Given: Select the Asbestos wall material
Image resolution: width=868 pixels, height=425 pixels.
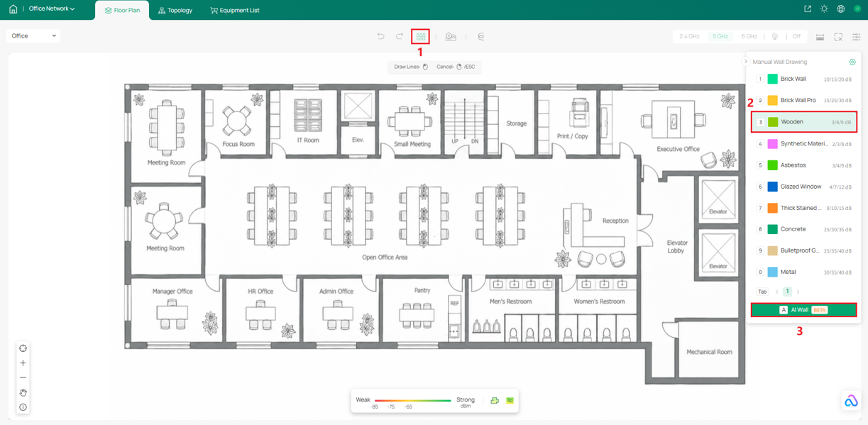Looking at the screenshot, I should click(x=803, y=165).
